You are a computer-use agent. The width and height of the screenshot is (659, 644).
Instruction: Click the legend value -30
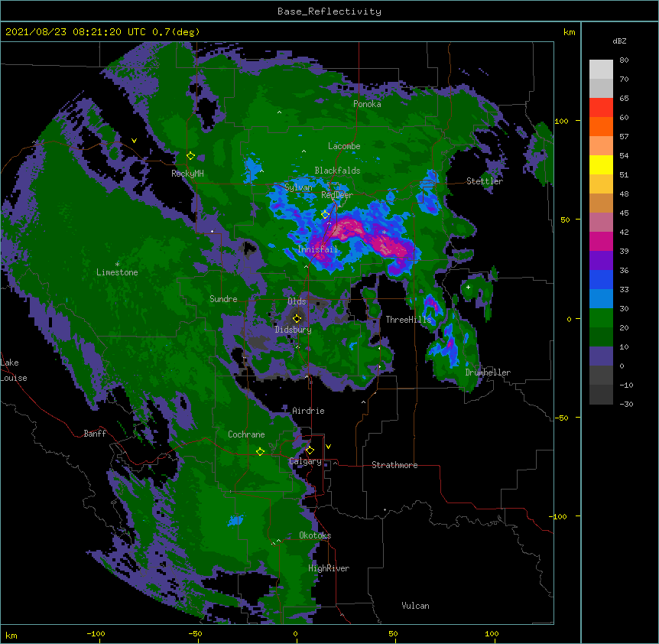tap(626, 404)
